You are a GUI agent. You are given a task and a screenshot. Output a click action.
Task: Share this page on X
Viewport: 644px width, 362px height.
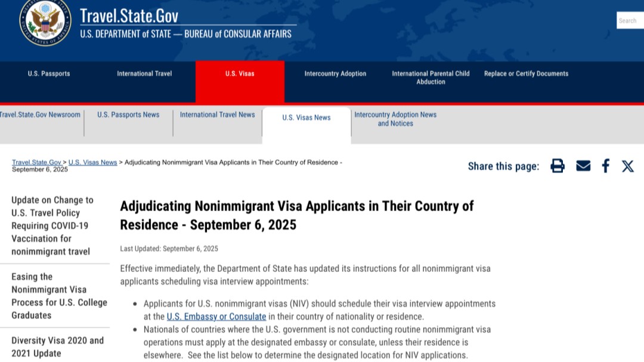coord(628,166)
